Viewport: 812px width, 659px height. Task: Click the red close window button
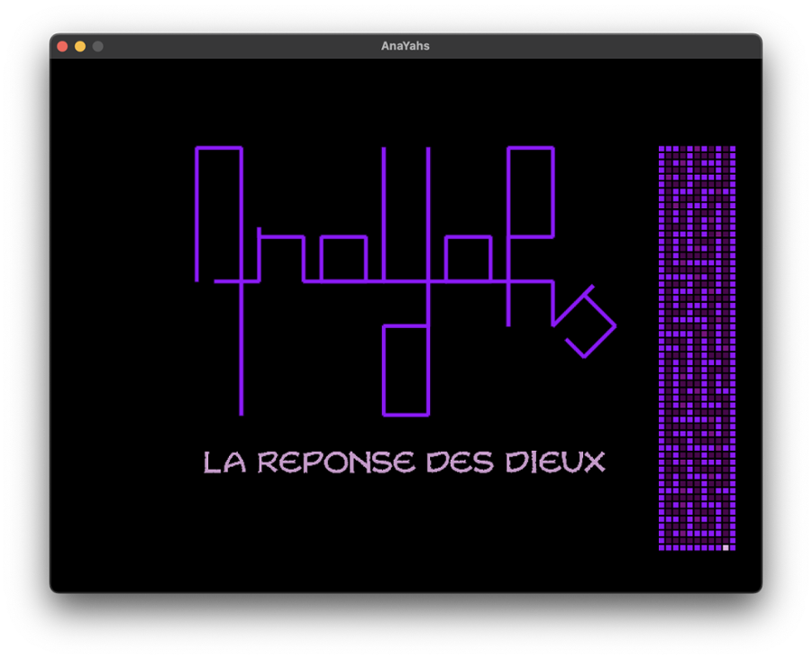click(62, 46)
